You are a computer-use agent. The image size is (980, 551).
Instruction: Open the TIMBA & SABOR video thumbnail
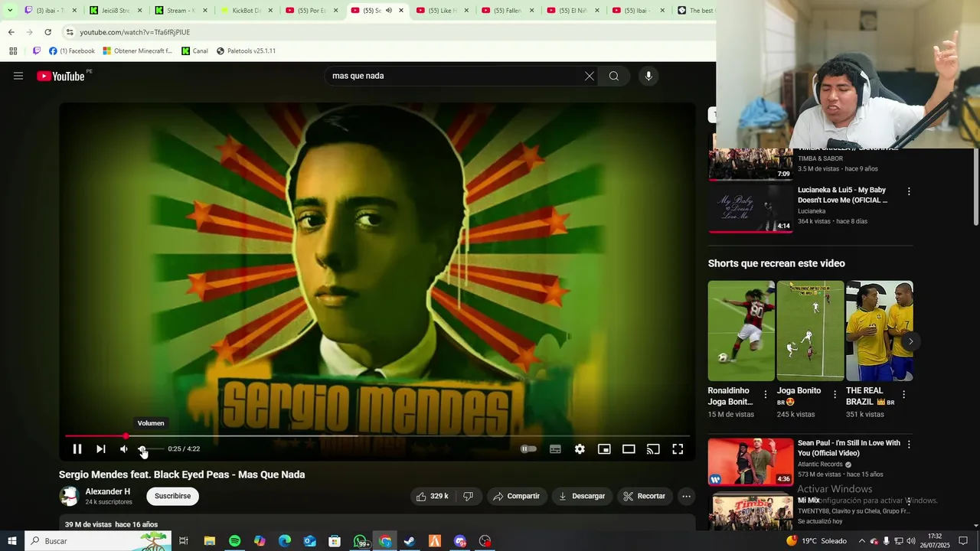[x=750, y=164]
